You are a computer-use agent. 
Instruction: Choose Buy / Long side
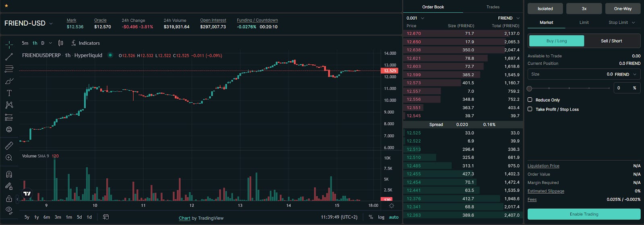pos(557,41)
